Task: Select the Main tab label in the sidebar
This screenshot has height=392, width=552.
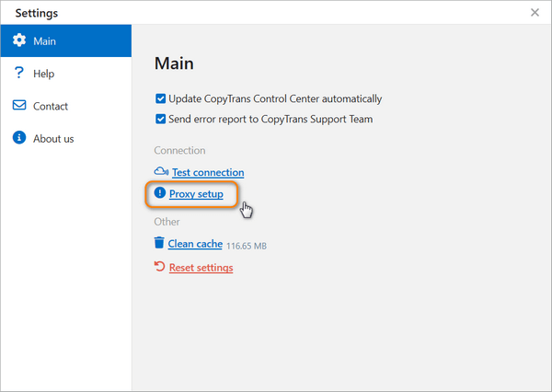Action: (45, 41)
